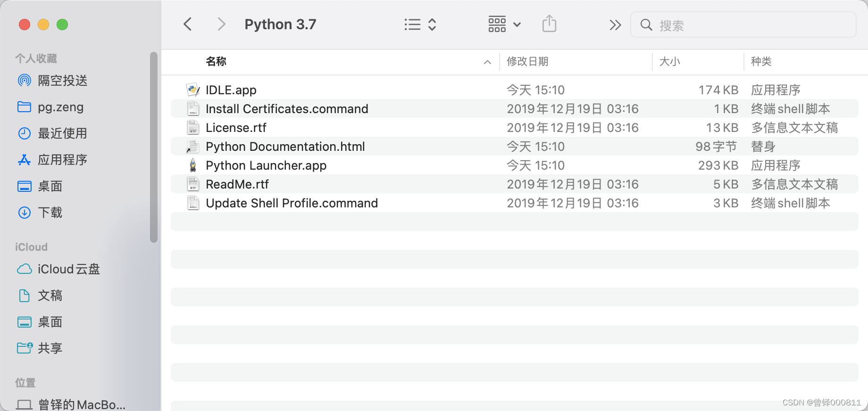
Task: Open 最近使用 in the sidebar
Action: pyautogui.click(x=63, y=133)
